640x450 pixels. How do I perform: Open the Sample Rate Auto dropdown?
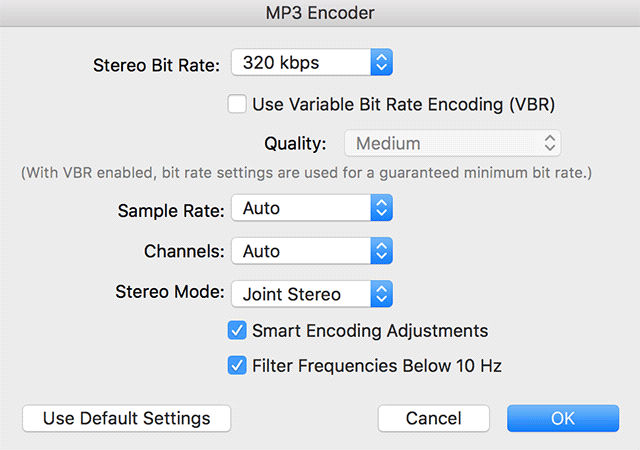coord(300,209)
